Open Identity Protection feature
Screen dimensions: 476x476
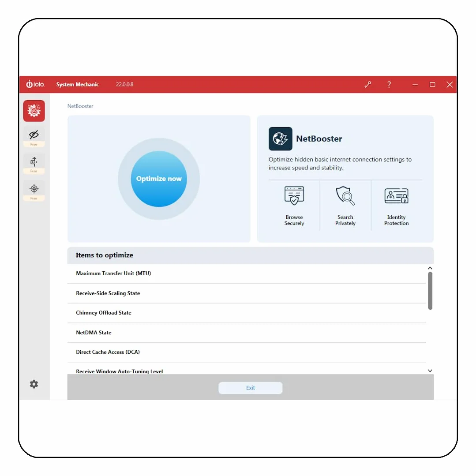[396, 206]
